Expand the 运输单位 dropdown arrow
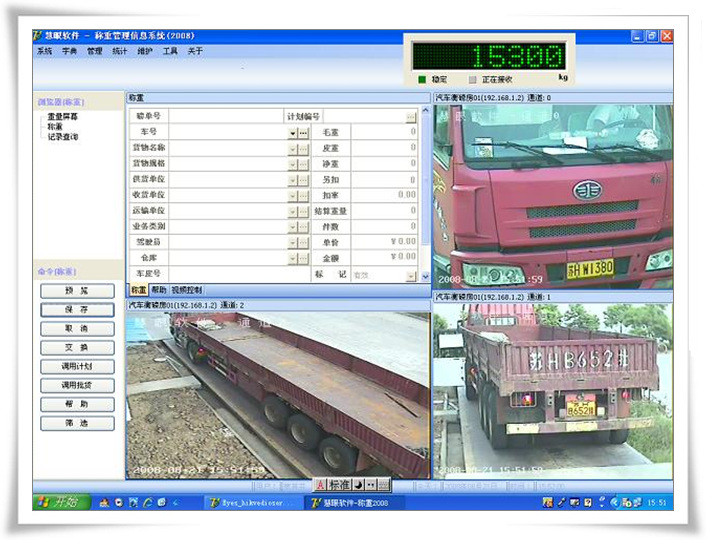This screenshot has height=540, width=706. tap(293, 211)
